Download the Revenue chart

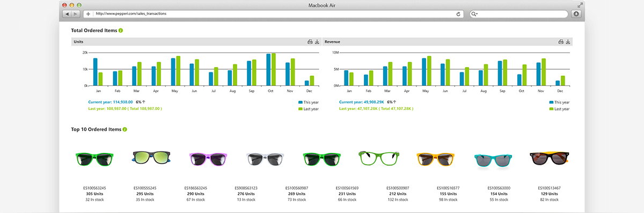tap(568, 41)
